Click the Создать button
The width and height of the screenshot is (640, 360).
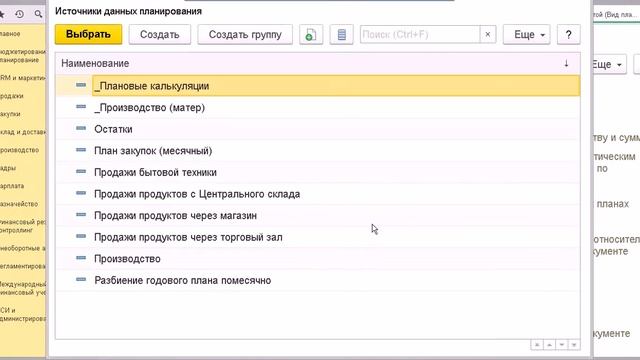[x=160, y=34]
